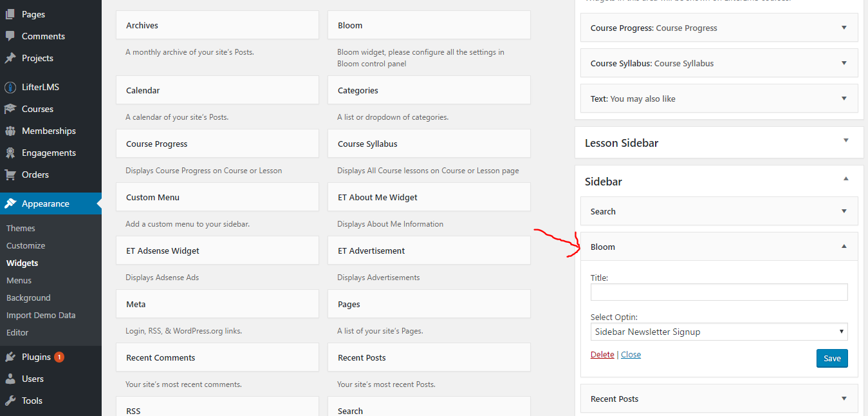Select the Categories available widget
This screenshot has width=868, height=416.
pos(429,90)
